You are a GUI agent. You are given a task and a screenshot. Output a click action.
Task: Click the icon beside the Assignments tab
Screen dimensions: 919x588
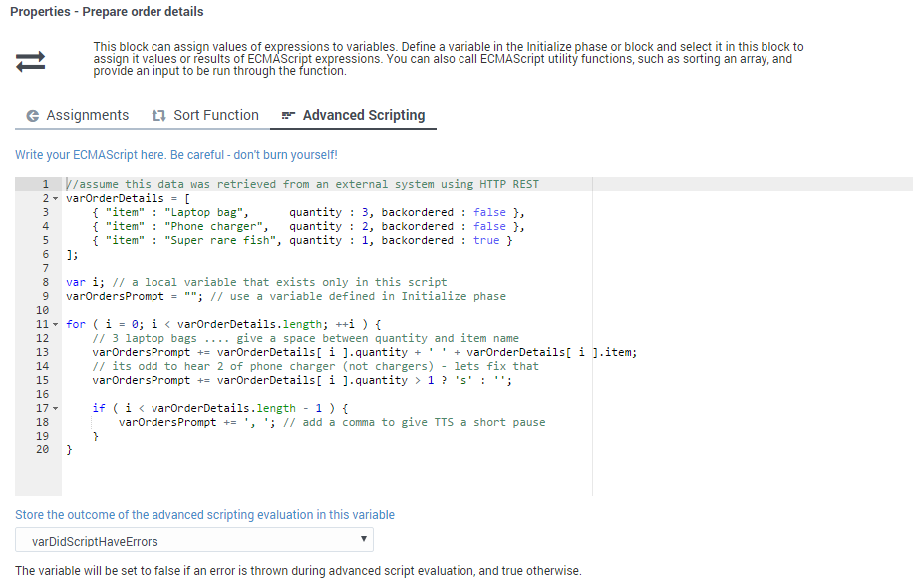point(33,116)
